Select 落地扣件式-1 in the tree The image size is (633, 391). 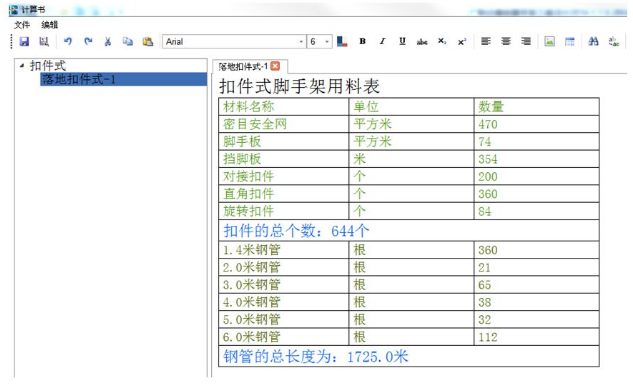tap(123, 79)
